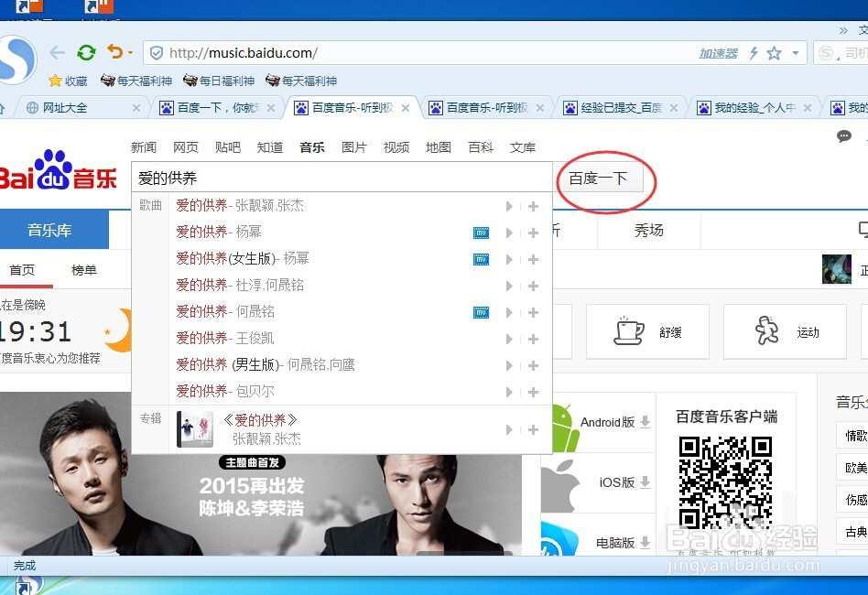The image size is (868, 595).
Task: Open the 音乐库 tab
Action: [x=54, y=230]
